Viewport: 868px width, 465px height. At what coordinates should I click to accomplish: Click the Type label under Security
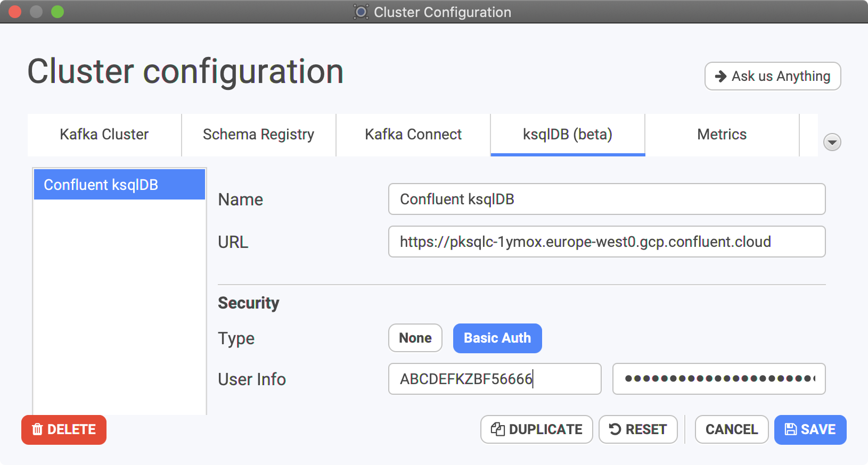pos(236,339)
